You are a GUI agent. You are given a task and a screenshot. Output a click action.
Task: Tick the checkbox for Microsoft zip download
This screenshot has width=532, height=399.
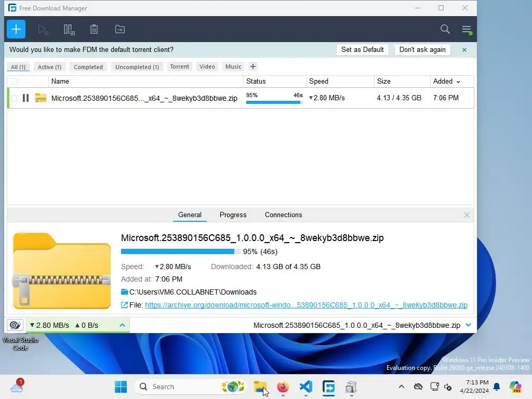tap(14, 98)
